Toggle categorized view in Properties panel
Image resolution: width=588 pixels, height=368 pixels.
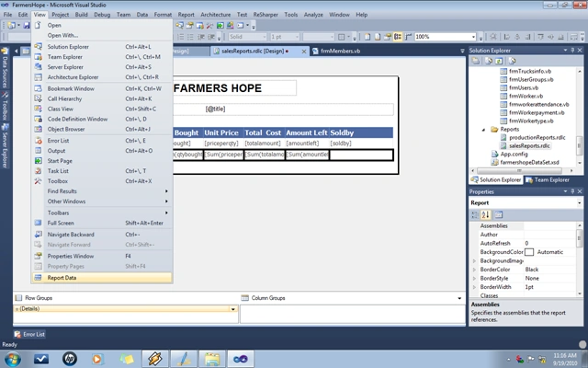(475, 214)
